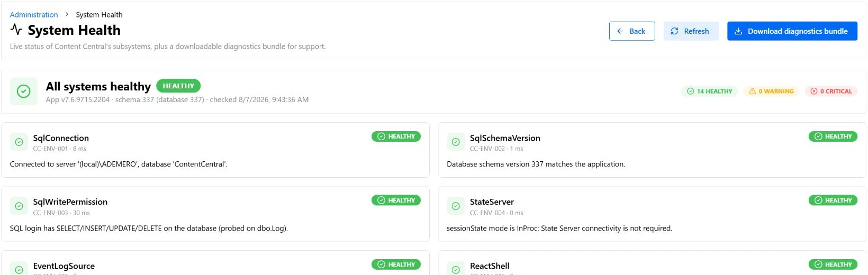Click the HEALTHY badge on EventLogSource card
The width and height of the screenshot is (868, 275).
coord(396,264)
